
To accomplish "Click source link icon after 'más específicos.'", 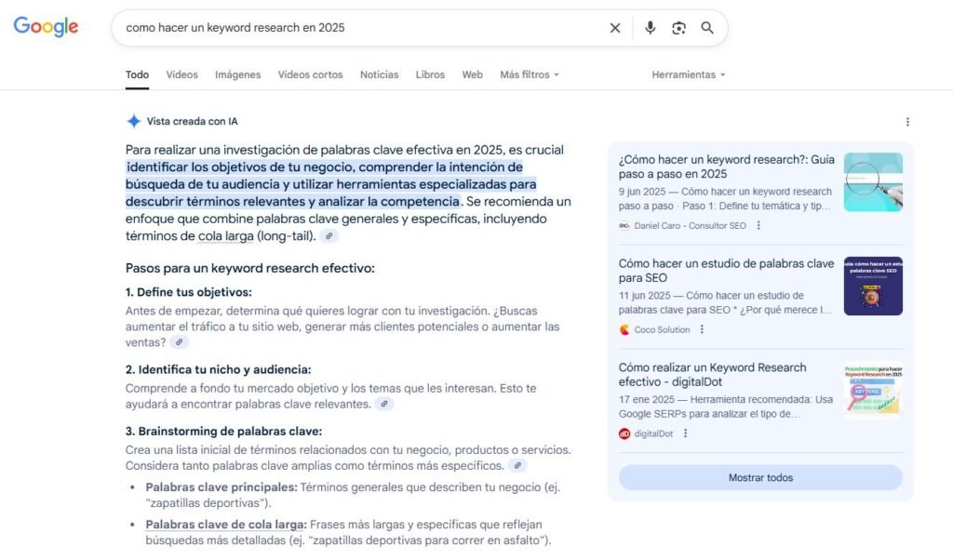I will (517, 466).
